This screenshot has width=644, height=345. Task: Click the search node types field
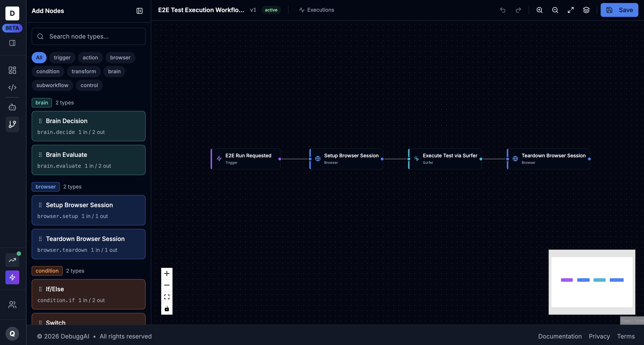(88, 36)
